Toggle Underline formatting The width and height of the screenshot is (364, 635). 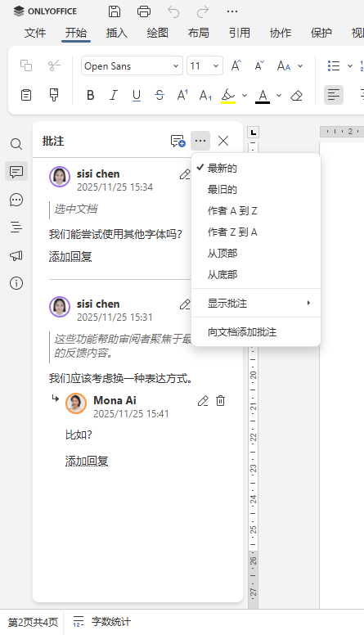137,95
